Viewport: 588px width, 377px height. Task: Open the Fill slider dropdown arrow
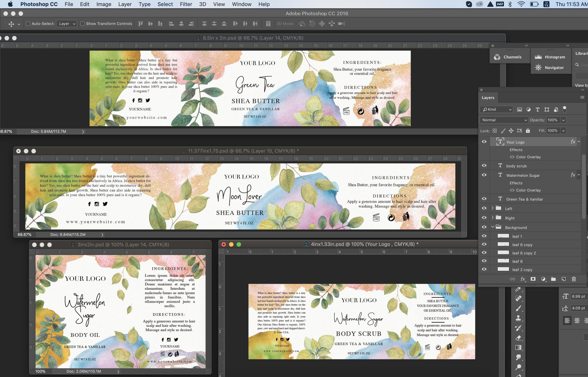click(563, 131)
